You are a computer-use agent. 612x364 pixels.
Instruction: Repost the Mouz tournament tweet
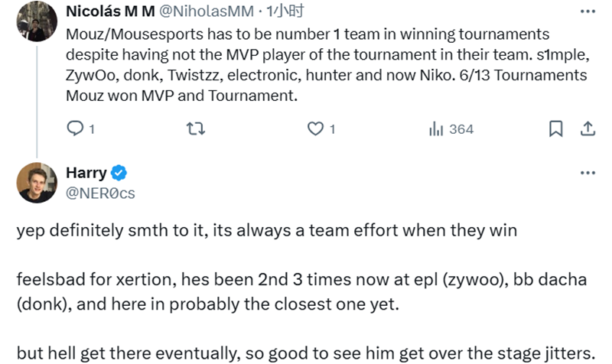195,129
